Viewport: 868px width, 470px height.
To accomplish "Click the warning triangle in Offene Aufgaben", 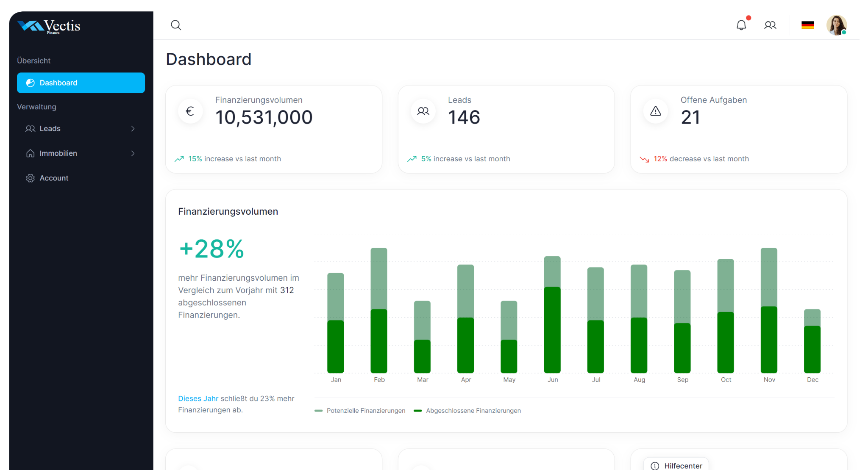I will pyautogui.click(x=656, y=111).
